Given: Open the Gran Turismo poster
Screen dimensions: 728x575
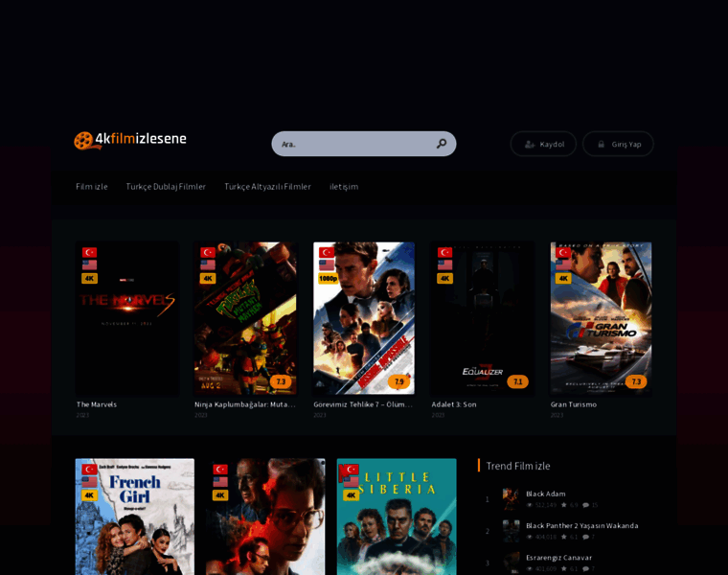Looking at the screenshot, I should (601, 318).
